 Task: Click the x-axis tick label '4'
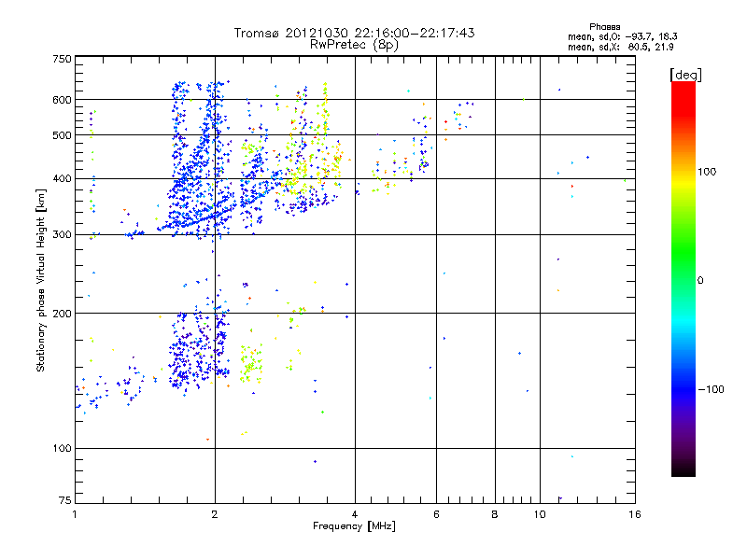pos(355,514)
